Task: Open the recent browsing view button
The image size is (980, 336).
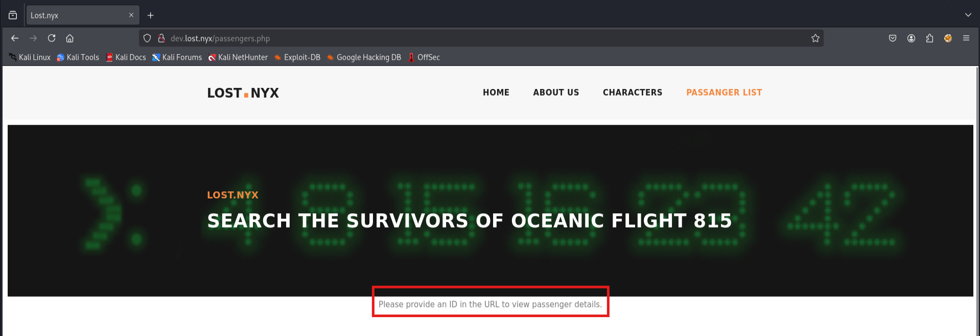Action: point(13,15)
